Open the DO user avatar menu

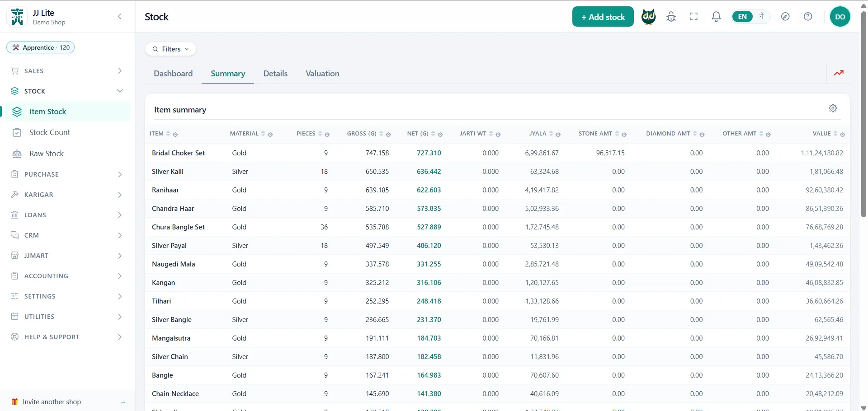point(840,17)
